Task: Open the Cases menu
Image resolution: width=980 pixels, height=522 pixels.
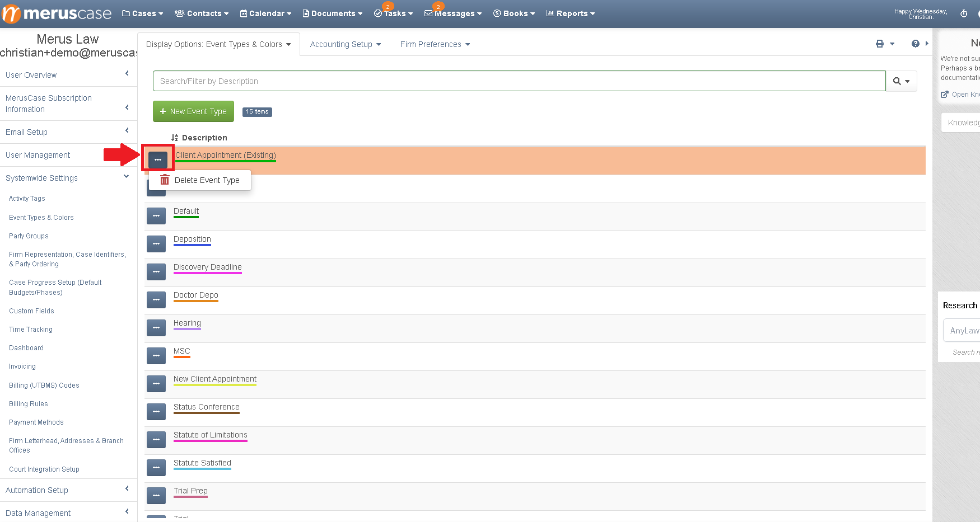Action: 143,13
